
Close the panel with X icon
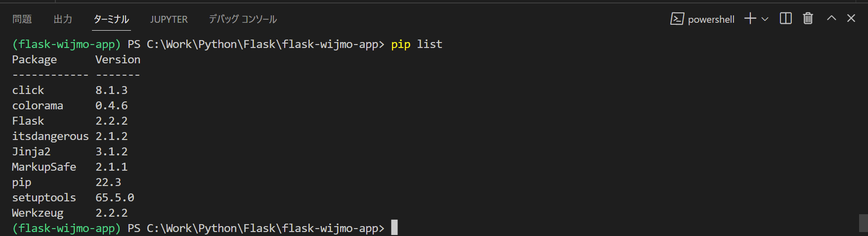pyautogui.click(x=851, y=18)
